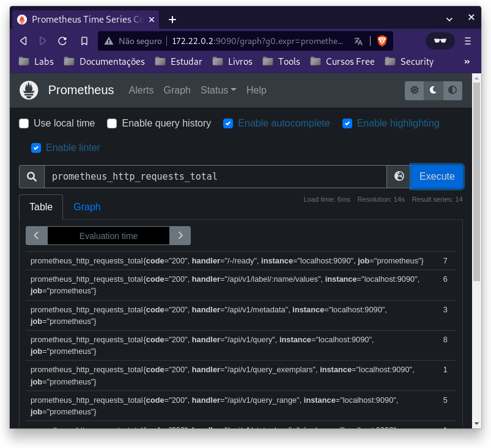
Task: Open the Tools bookmark folder
Action: (281, 61)
